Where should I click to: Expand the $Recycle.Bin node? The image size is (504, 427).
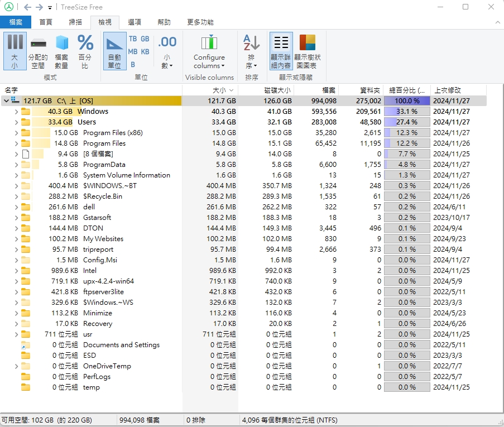16,196
